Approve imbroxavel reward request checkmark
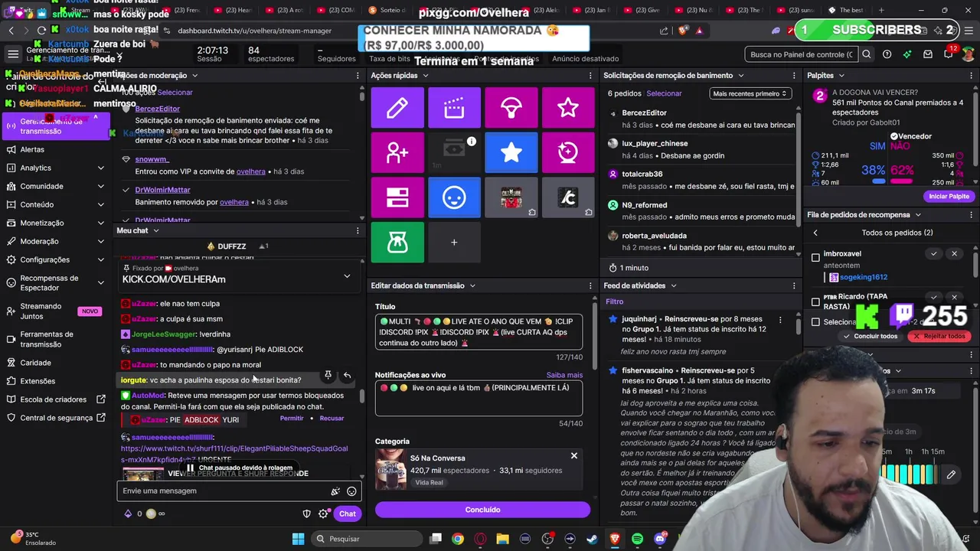 [933, 253]
